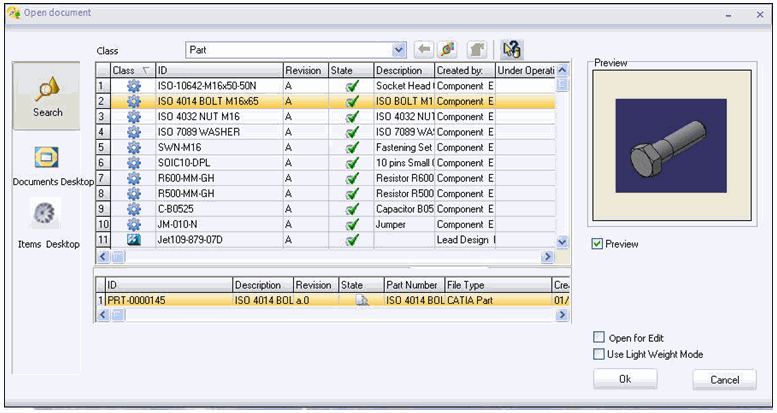
Task: Expand the Class dropdown showing Part
Action: pos(399,49)
